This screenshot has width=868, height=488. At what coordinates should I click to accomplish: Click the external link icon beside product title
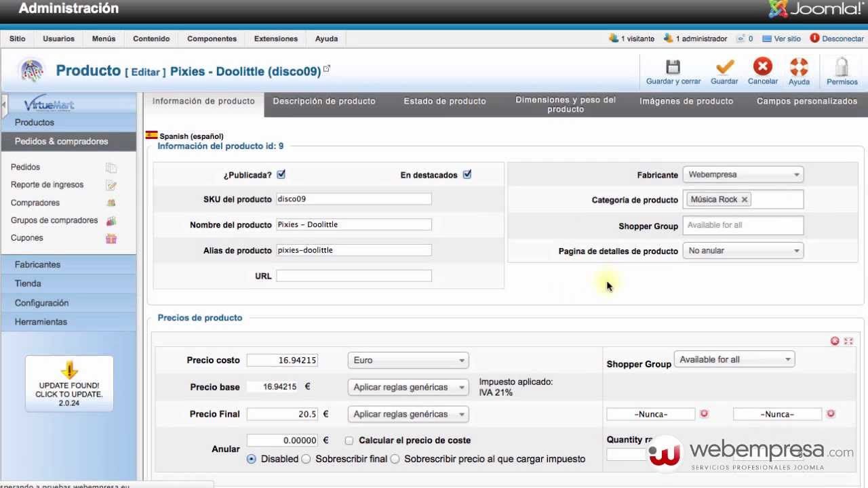327,68
